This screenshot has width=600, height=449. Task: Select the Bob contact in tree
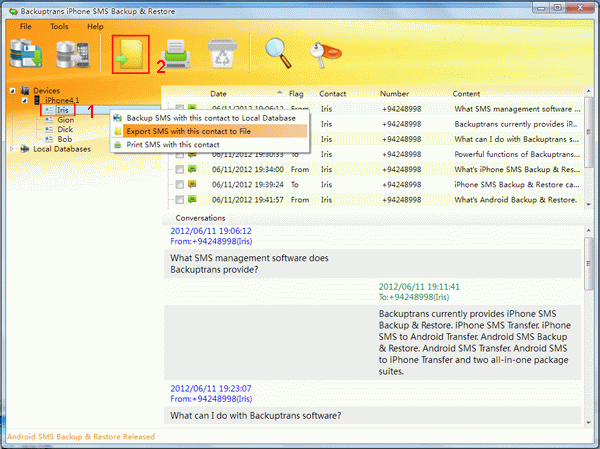click(65, 139)
